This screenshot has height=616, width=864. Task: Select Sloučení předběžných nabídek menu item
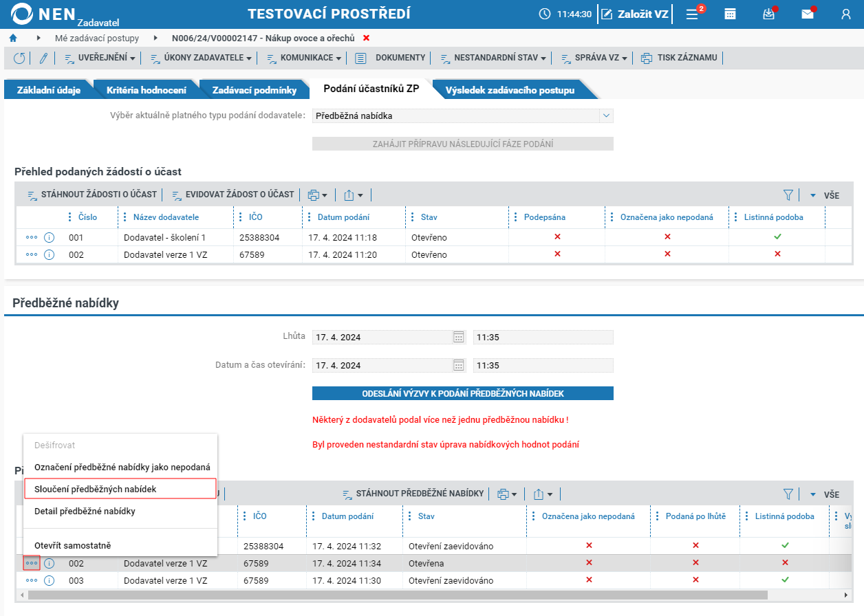pyautogui.click(x=120, y=489)
